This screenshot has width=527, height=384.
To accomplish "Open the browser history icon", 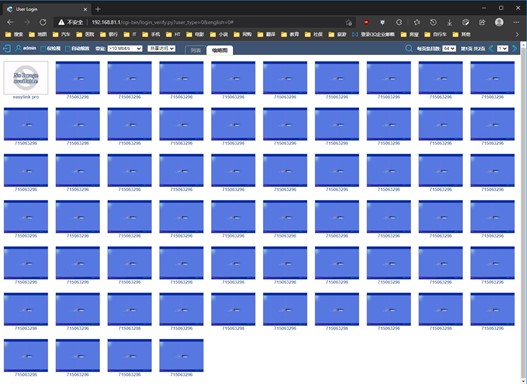I will point(433,23).
